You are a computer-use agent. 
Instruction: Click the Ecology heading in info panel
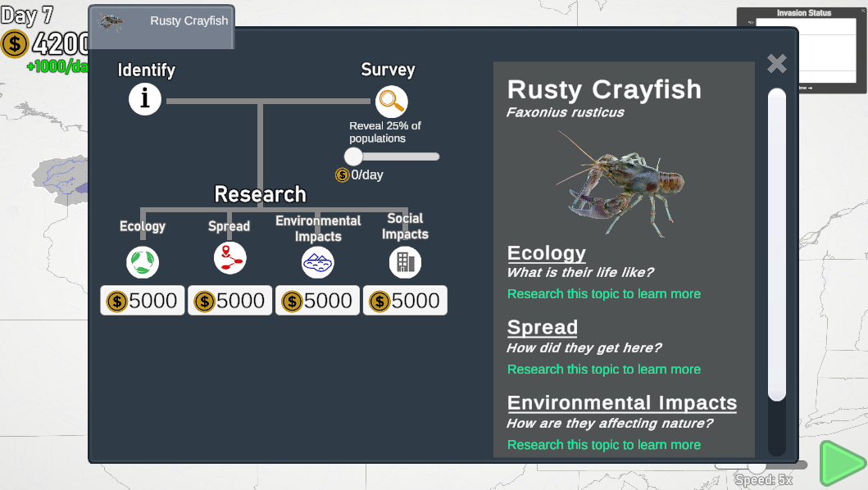(x=547, y=253)
